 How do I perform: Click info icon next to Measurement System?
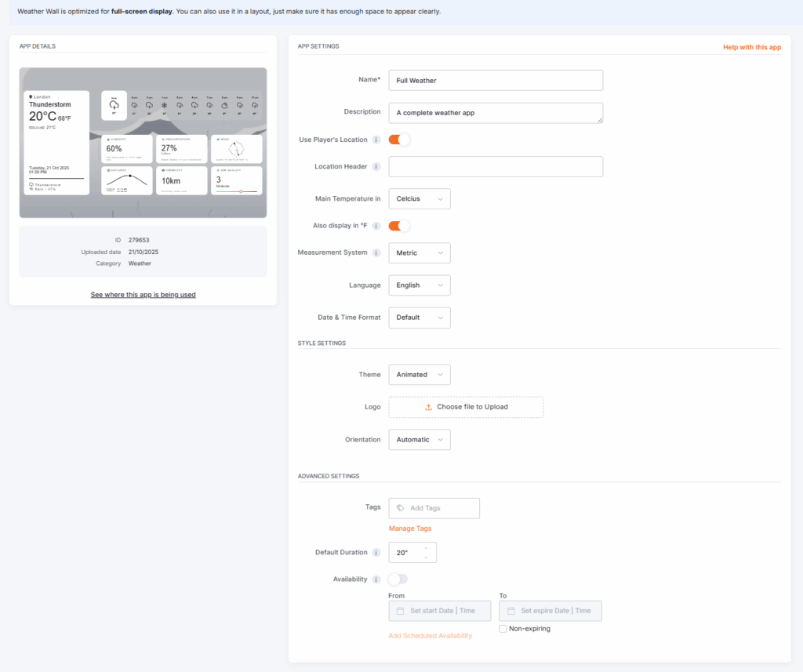(x=376, y=253)
